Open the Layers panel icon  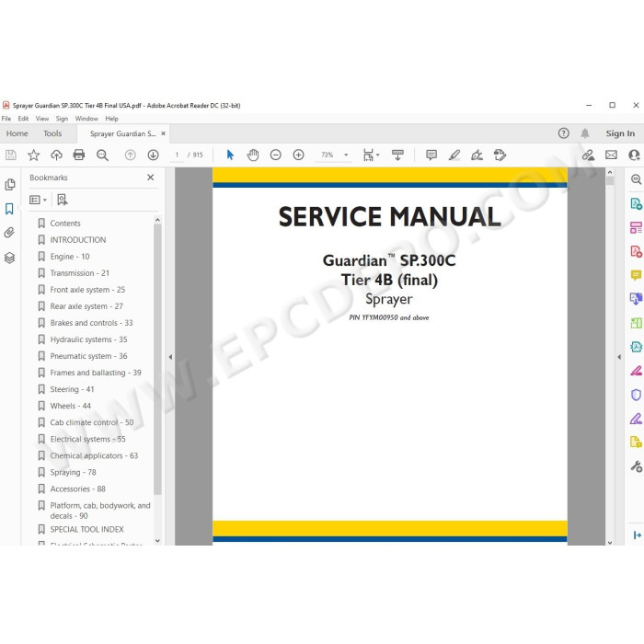coord(9,258)
